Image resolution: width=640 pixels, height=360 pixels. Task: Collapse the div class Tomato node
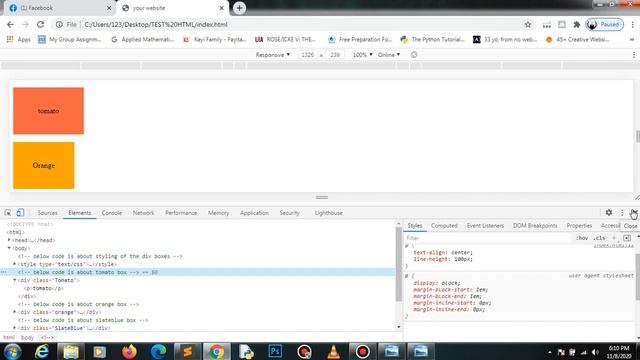point(15,280)
